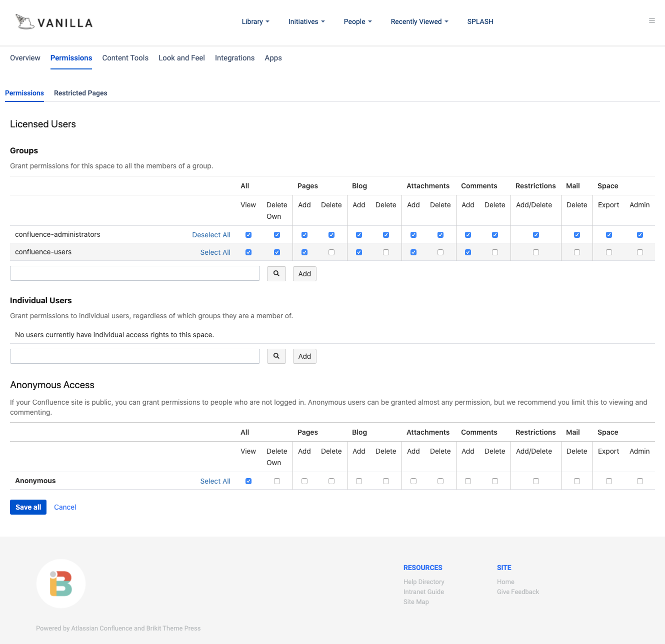Enable Restrictions Add/Delete for confluence-users
Viewport: 665px width, 644px height.
tap(536, 252)
